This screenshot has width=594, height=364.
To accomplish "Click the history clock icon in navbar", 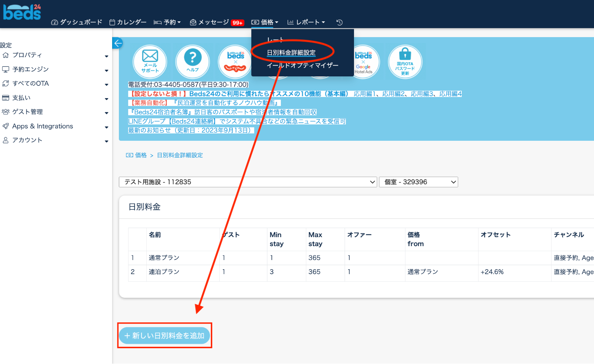I will click(339, 22).
